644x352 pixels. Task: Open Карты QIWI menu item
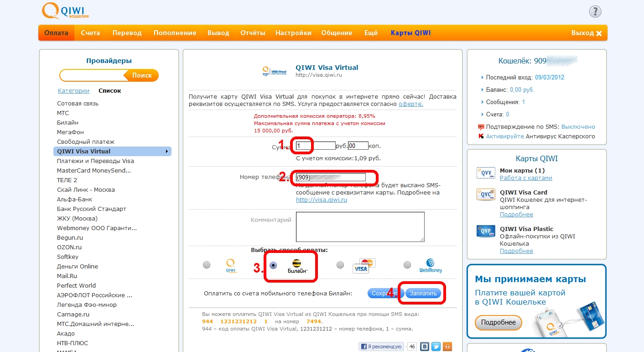pos(410,33)
